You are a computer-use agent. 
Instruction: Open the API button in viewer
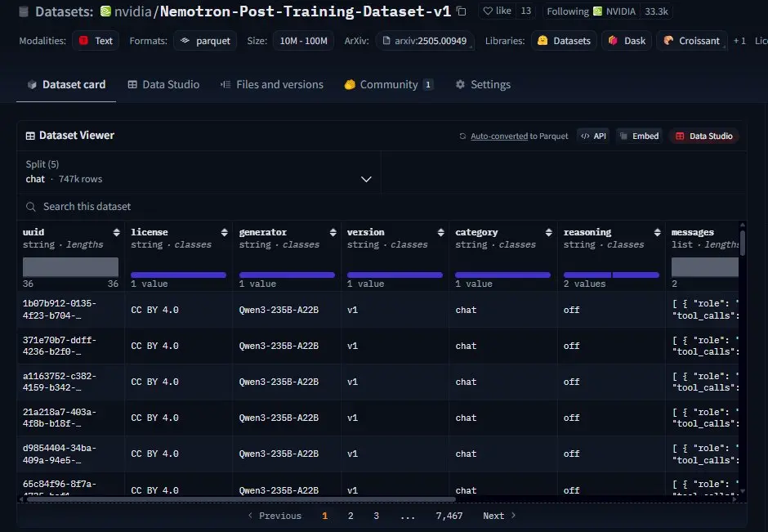pos(593,136)
